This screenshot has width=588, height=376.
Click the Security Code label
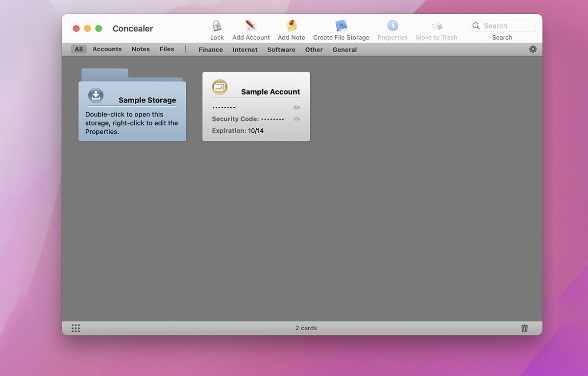235,119
